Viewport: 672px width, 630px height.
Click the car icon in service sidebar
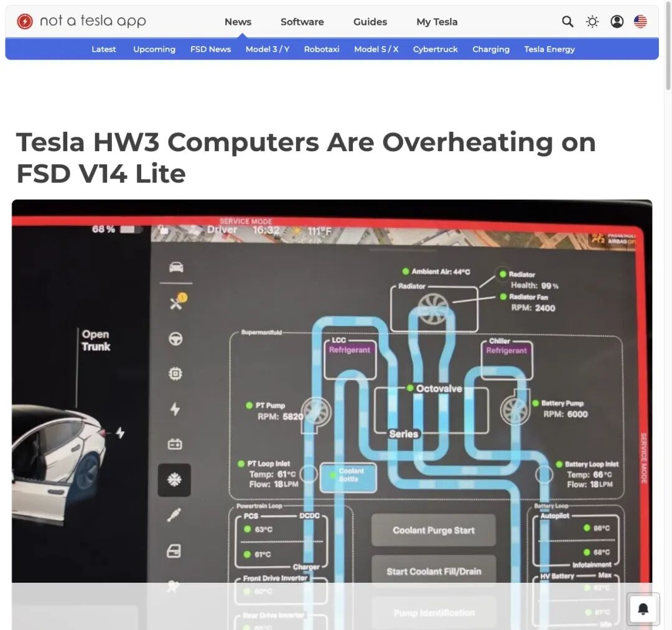pos(175,267)
